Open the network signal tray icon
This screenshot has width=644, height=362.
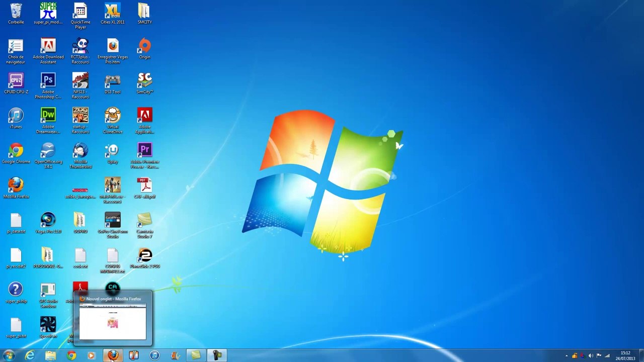tap(607, 356)
